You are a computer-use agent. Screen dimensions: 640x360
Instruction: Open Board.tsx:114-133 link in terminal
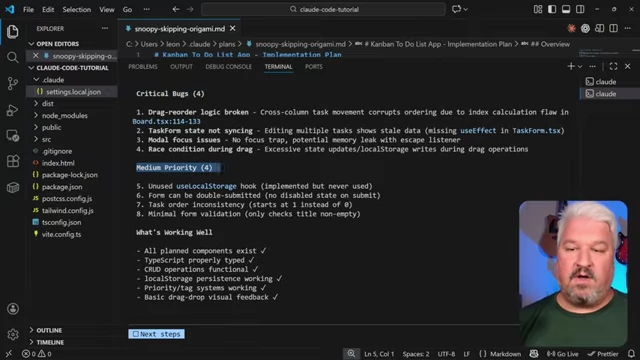[x=166, y=121]
